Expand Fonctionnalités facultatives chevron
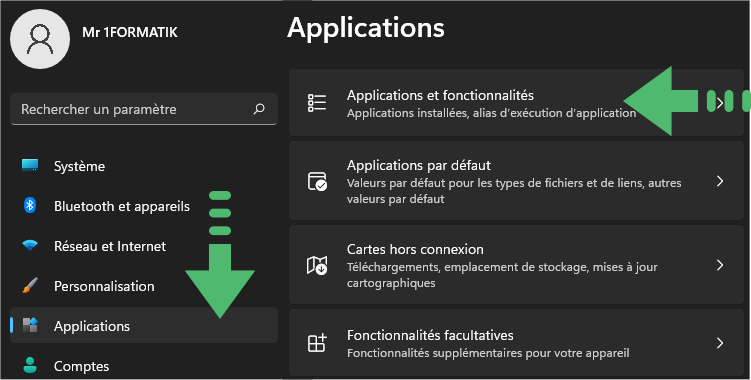 (x=720, y=343)
